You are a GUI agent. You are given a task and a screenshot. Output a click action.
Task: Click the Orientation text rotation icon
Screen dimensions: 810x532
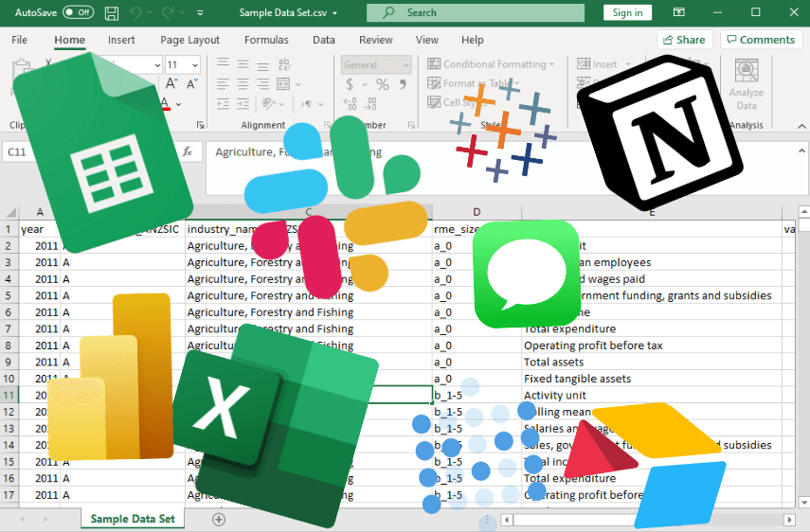click(269, 104)
